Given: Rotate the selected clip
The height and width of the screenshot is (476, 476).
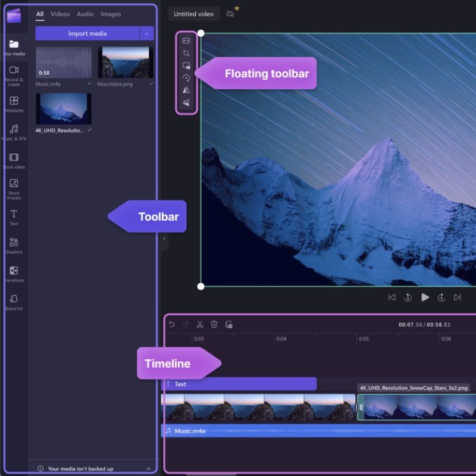Looking at the screenshot, I should 187,79.
